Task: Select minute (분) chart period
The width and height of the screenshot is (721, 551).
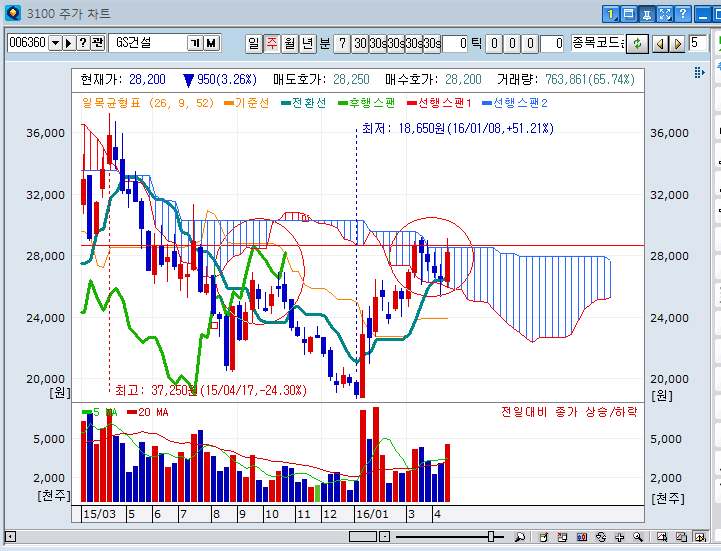Action: (x=324, y=43)
